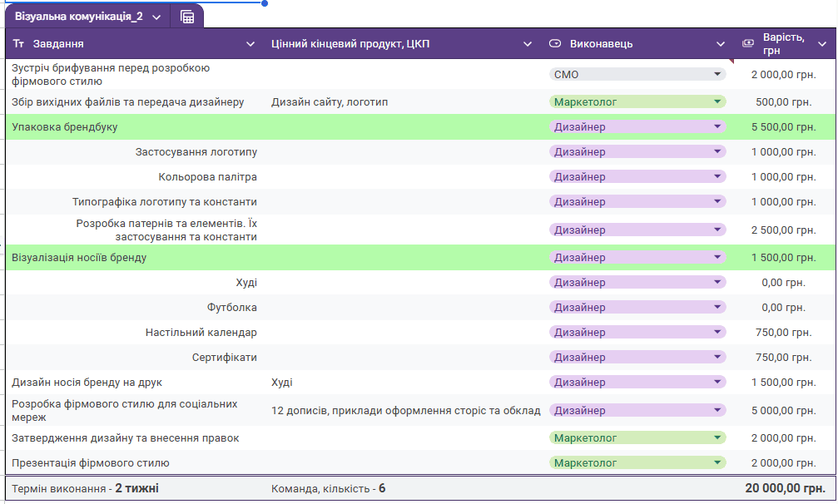Select the Сертифікати cell

point(136,357)
